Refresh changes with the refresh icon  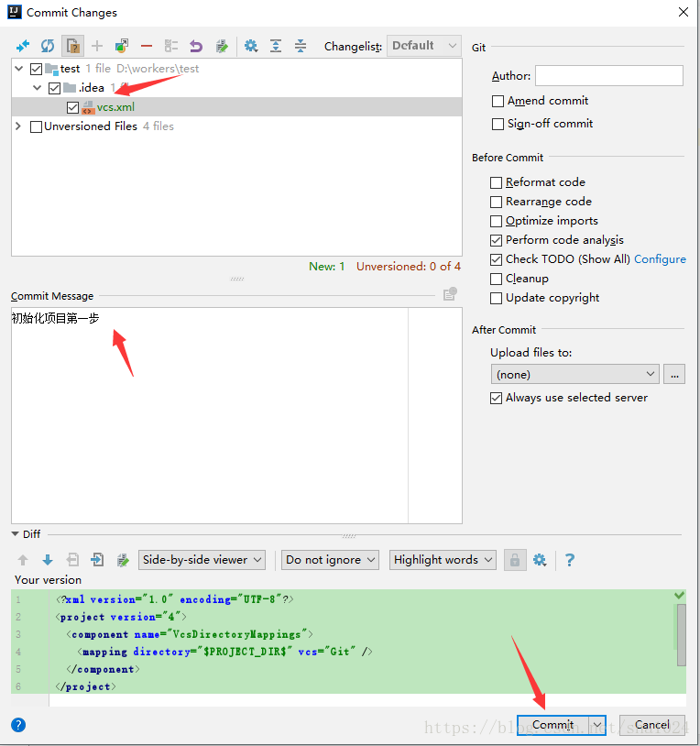(48, 46)
